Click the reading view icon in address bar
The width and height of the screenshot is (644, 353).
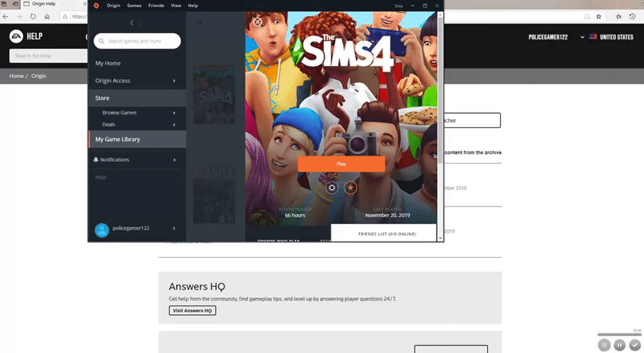[588, 16]
